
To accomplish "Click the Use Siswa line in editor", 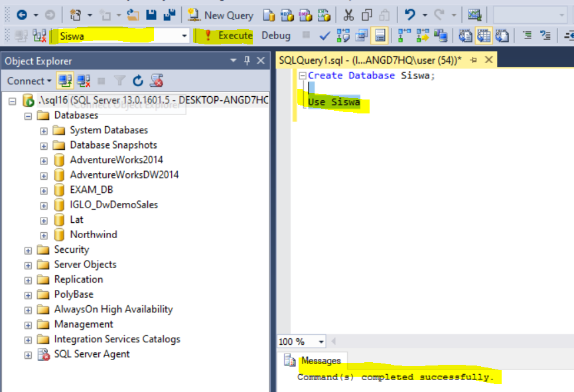I will tap(334, 101).
